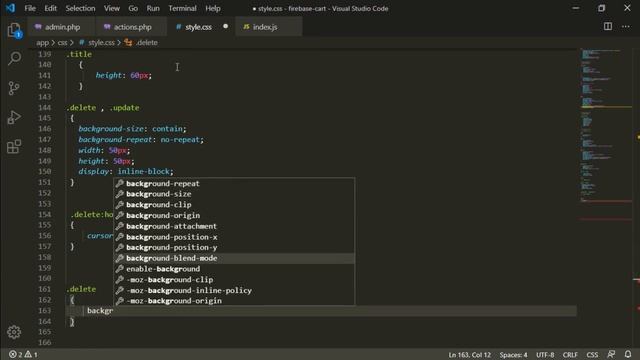Switch to style.css tab
Viewport: 640px width, 360px height.
click(201, 27)
